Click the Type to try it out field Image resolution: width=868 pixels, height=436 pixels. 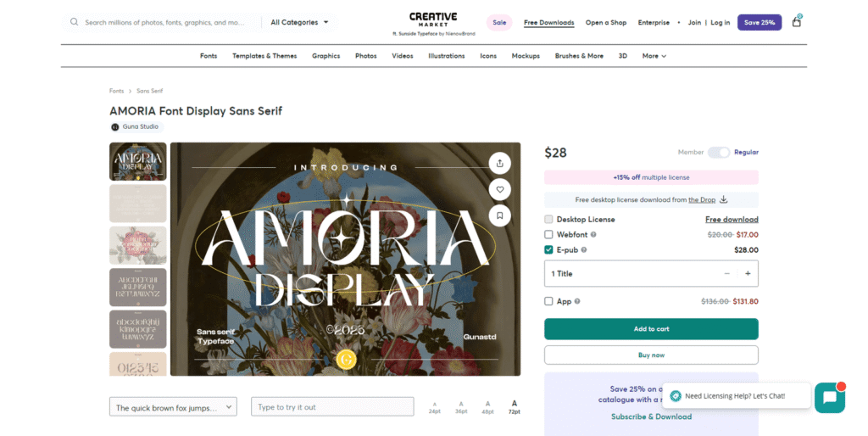pos(332,406)
